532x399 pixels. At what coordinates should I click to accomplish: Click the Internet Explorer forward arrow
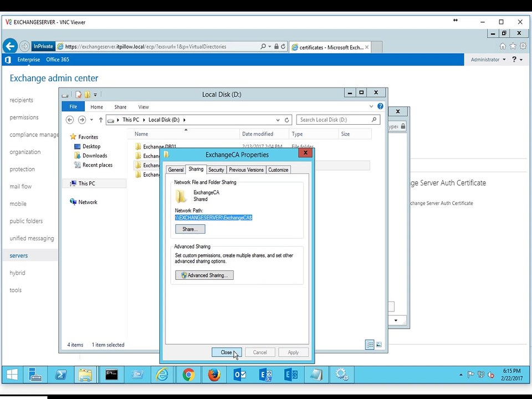tap(24, 46)
